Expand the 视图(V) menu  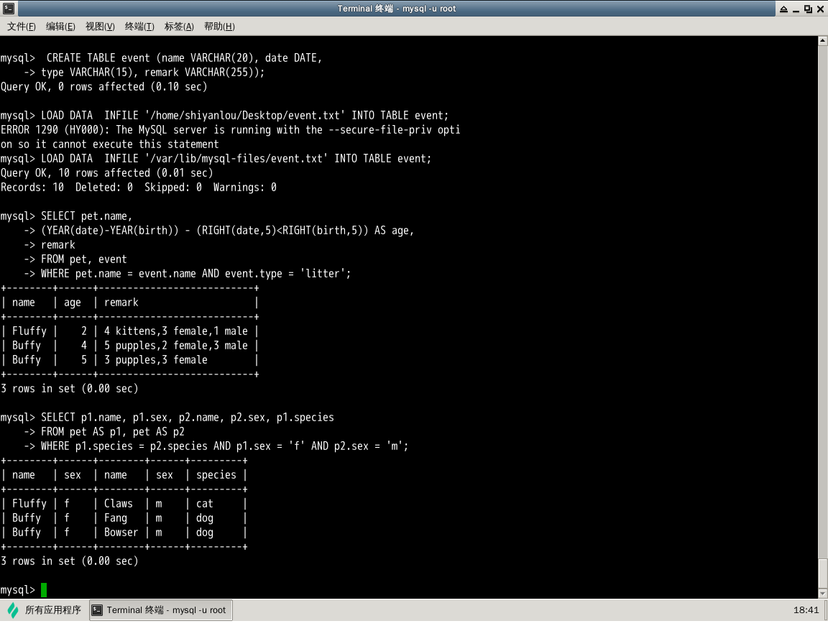(100, 27)
